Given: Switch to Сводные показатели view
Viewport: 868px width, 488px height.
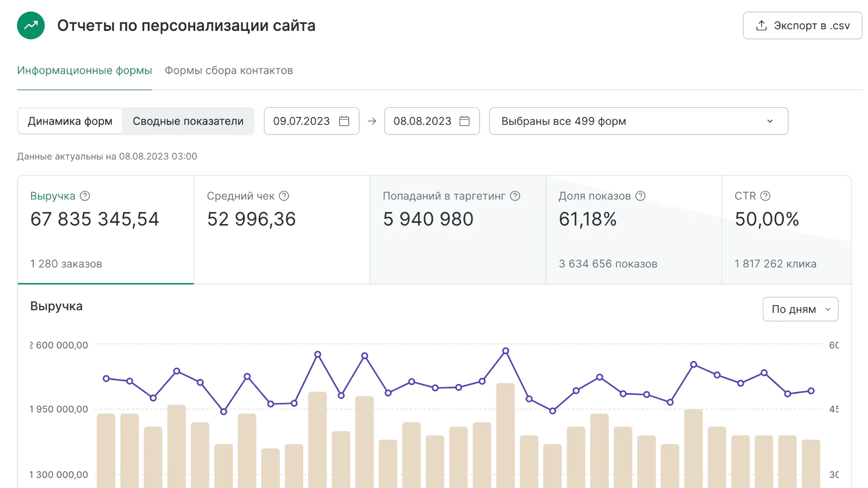Looking at the screenshot, I should [x=188, y=121].
